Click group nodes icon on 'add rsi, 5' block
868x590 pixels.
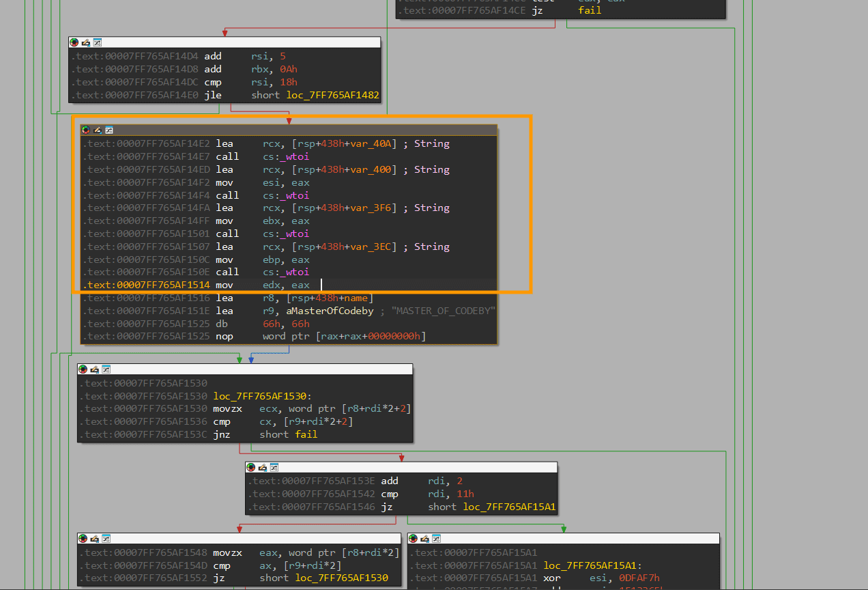(x=98, y=42)
